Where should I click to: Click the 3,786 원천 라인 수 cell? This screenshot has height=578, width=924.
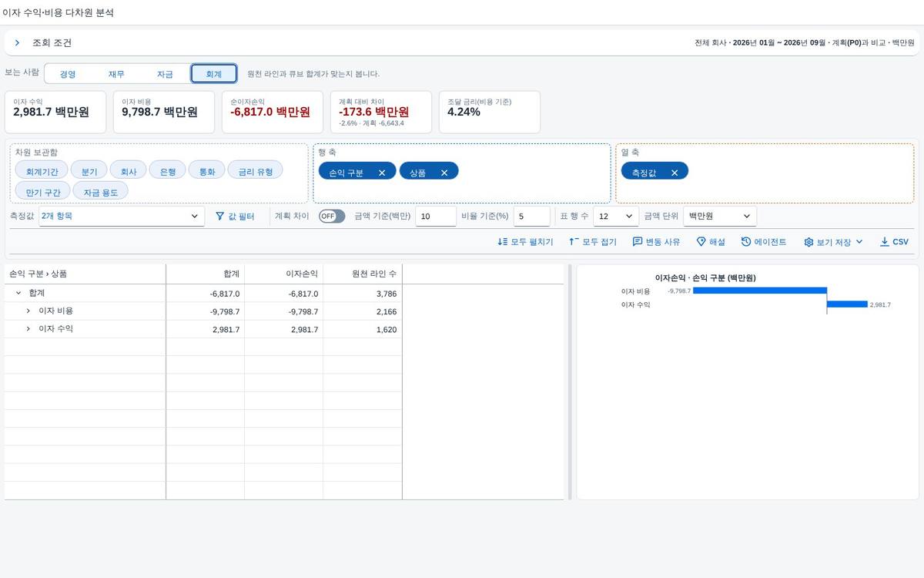coord(363,294)
